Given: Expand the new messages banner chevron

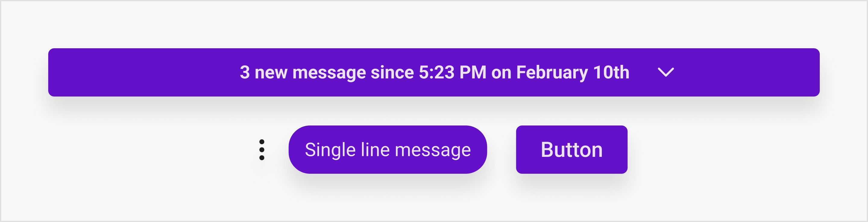Looking at the screenshot, I should coord(666,72).
